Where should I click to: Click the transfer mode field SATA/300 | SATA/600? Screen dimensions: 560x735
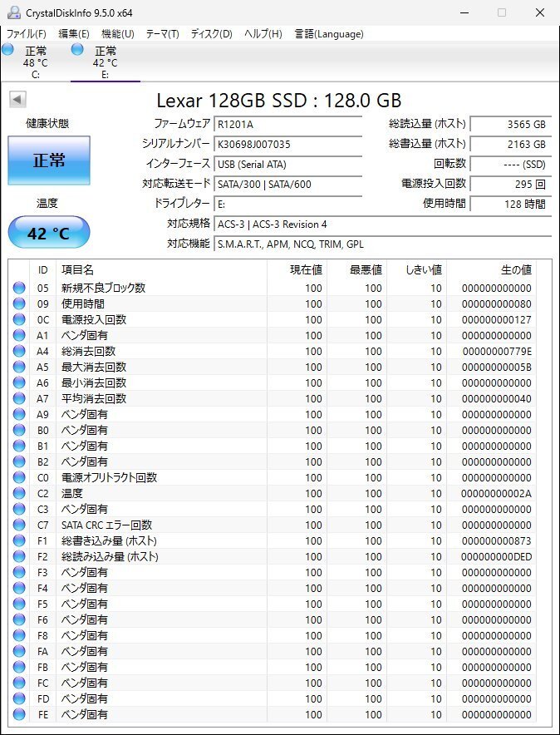(288, 185)
